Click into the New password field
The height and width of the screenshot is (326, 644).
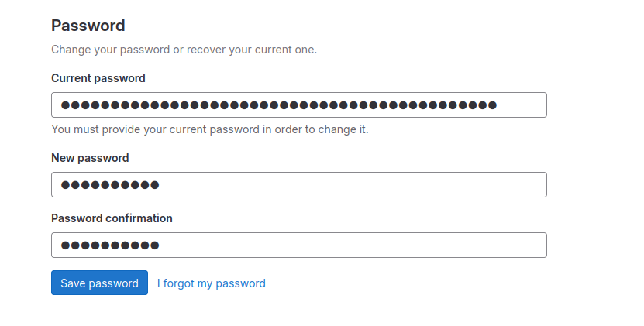coord(298,185)
